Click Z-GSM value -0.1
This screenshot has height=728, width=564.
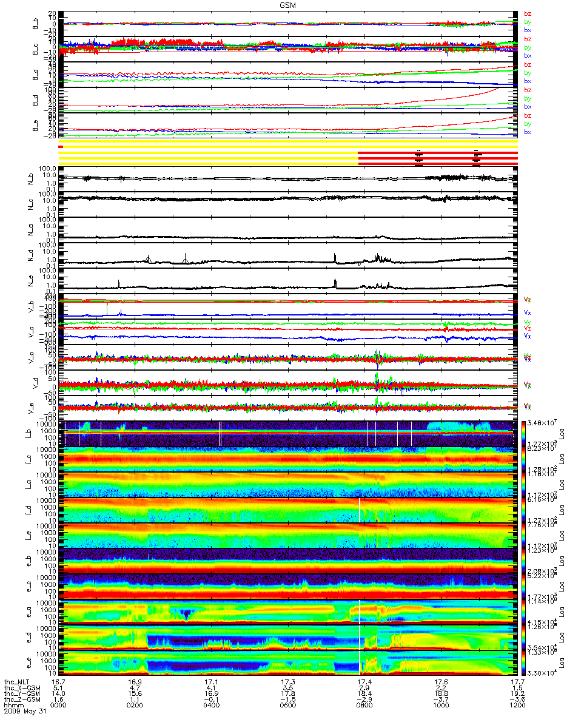point(212,699)
